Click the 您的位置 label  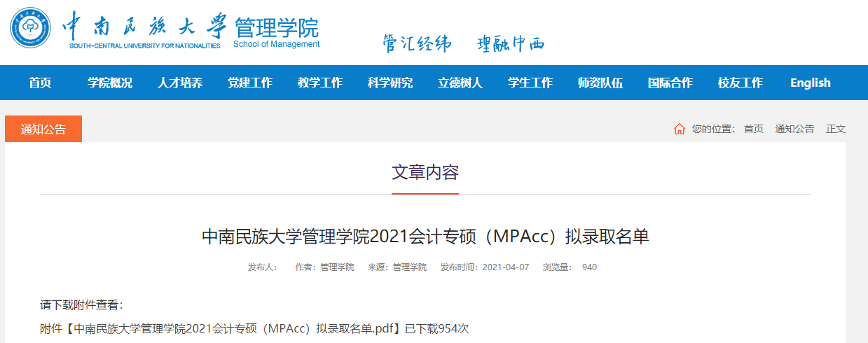pos(713,129)
